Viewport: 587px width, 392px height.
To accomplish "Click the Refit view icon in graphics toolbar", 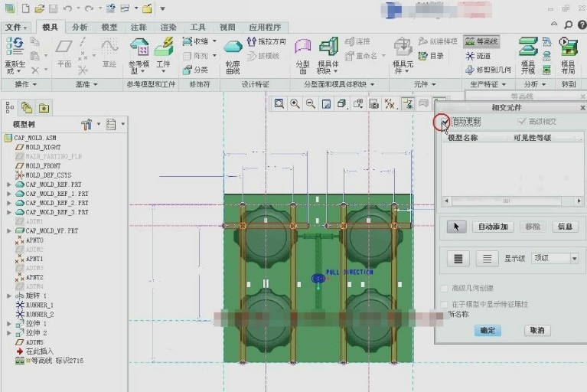I will pyautogui.click(x=279, y=103).
